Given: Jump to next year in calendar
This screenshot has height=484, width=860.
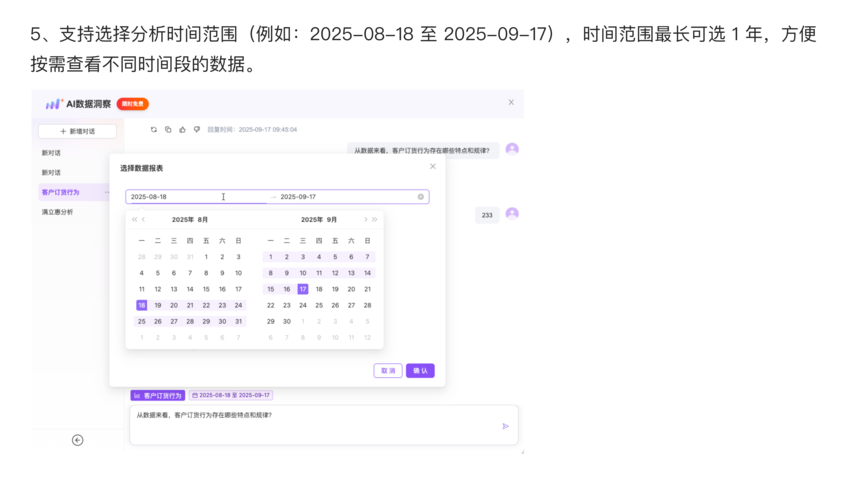Looking at the screenshot, I should coord(375,219).
